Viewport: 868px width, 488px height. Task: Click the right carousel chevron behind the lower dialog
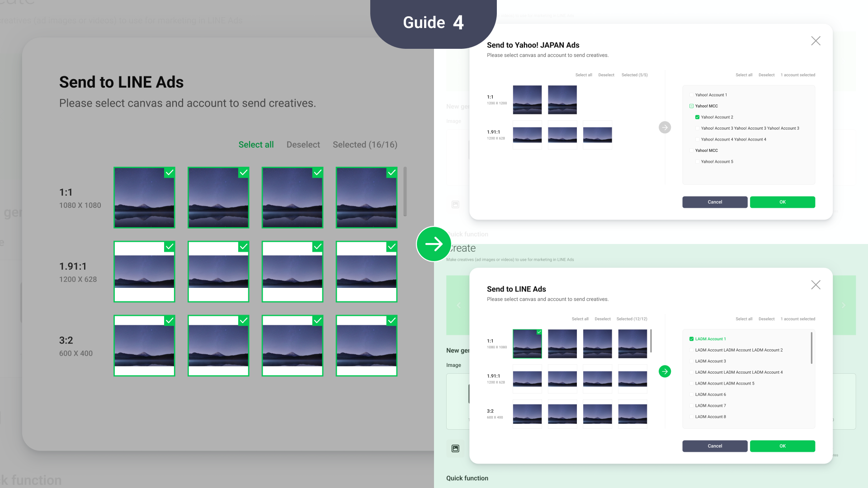click(x=844, y=305)
